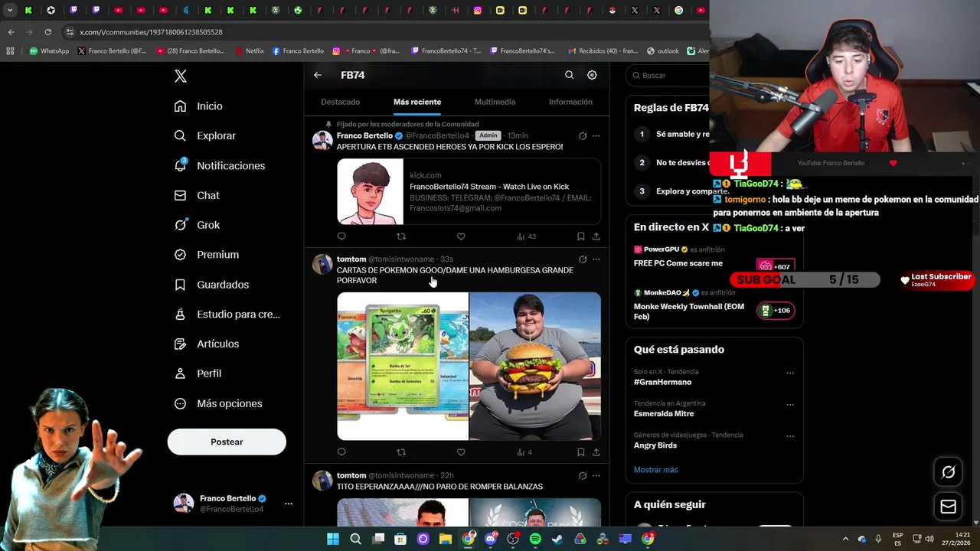Open more options on Franco Bertello's pinned post
The width and height of the screenshot is (980, 551).
(596, 136)
